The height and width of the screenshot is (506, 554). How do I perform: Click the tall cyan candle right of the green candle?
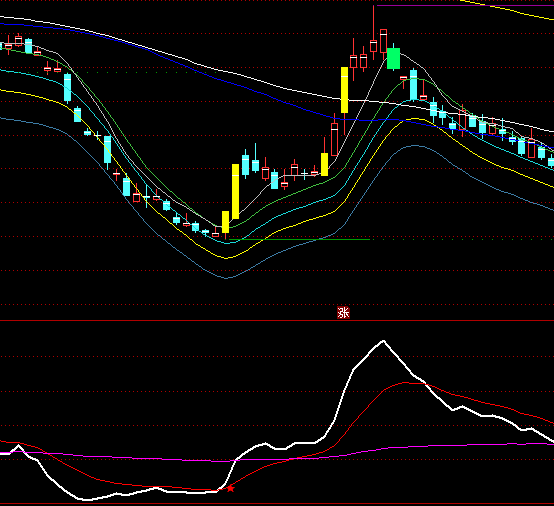point(413,85)
